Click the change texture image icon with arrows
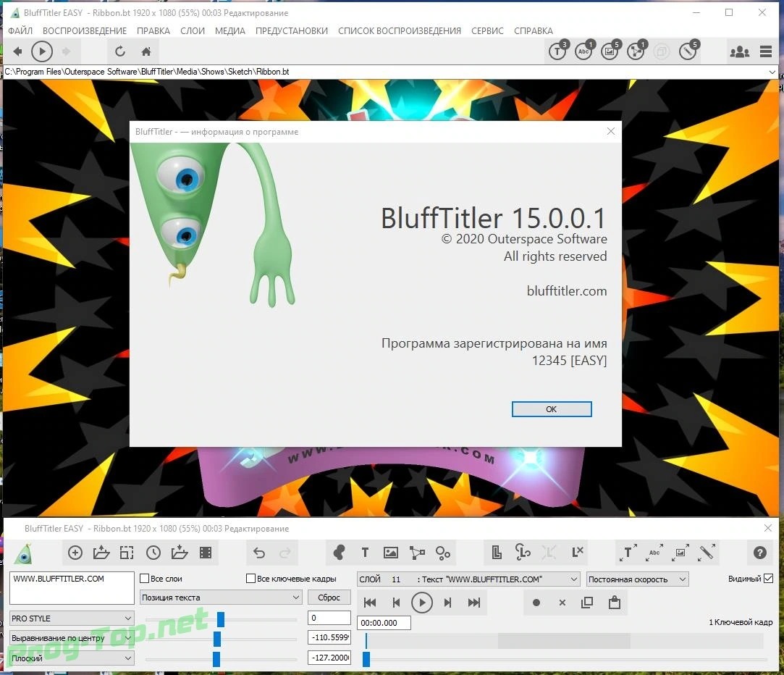This screenshot has width=784, height=675. coord(680,553)
